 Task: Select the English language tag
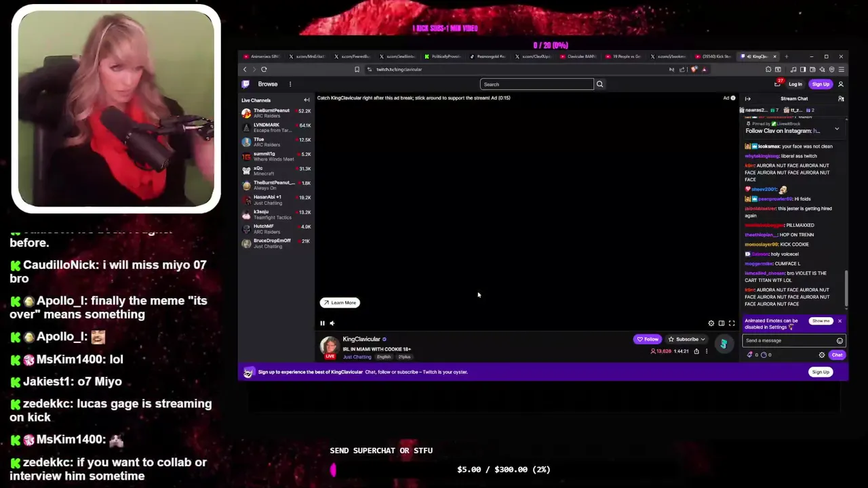[384, 357]
